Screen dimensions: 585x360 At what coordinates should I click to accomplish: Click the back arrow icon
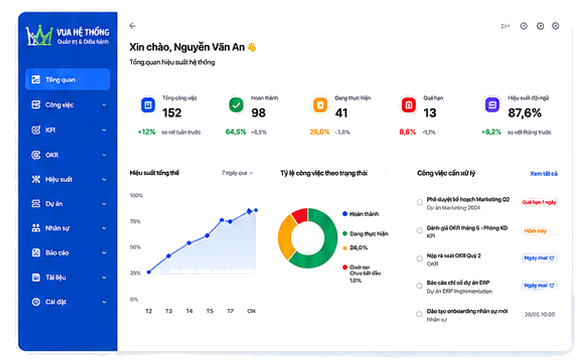(132, 26)
